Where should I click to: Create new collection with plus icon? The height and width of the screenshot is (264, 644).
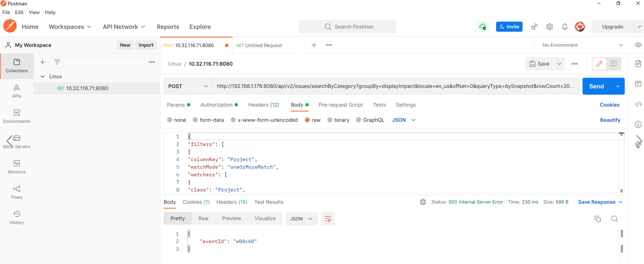click(x=43, y=62)
